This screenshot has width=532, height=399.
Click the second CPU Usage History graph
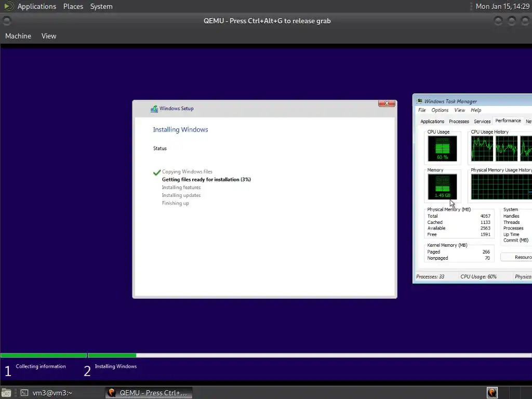(506, 148)
